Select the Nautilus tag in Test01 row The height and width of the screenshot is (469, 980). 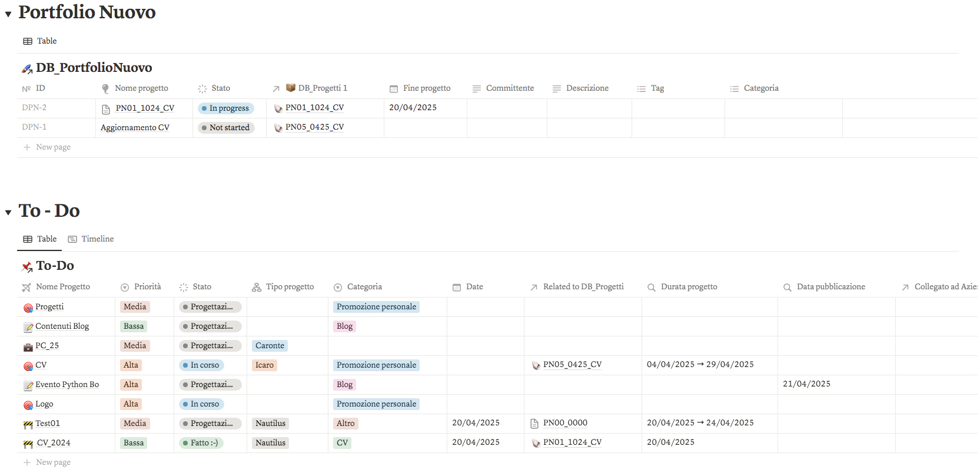coord(270,424)
